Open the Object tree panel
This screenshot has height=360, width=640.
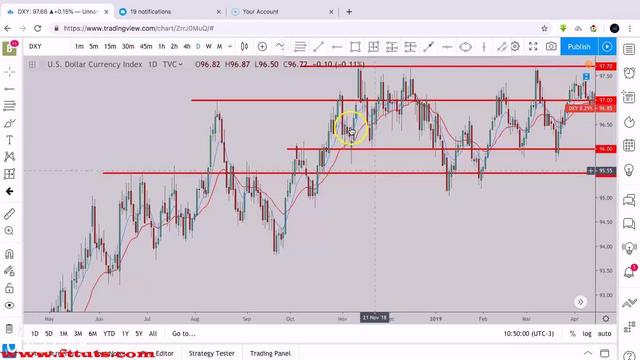pos(629,327)
